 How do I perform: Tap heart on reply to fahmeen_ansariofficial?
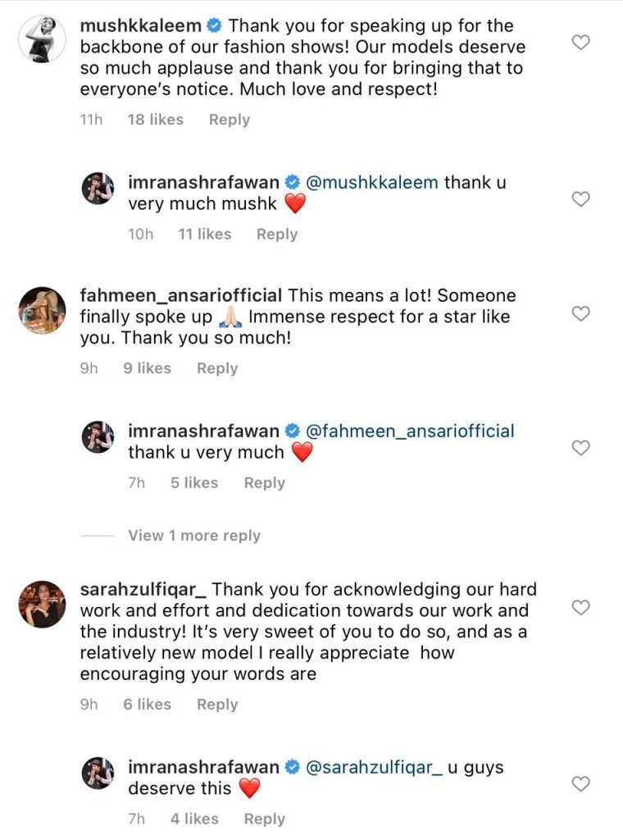coord(580,448)
